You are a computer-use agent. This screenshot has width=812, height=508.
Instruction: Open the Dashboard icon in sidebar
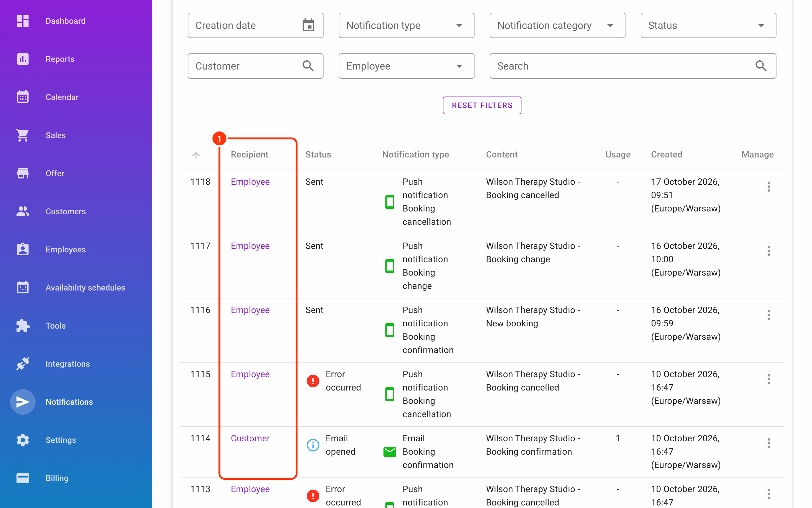23,21
